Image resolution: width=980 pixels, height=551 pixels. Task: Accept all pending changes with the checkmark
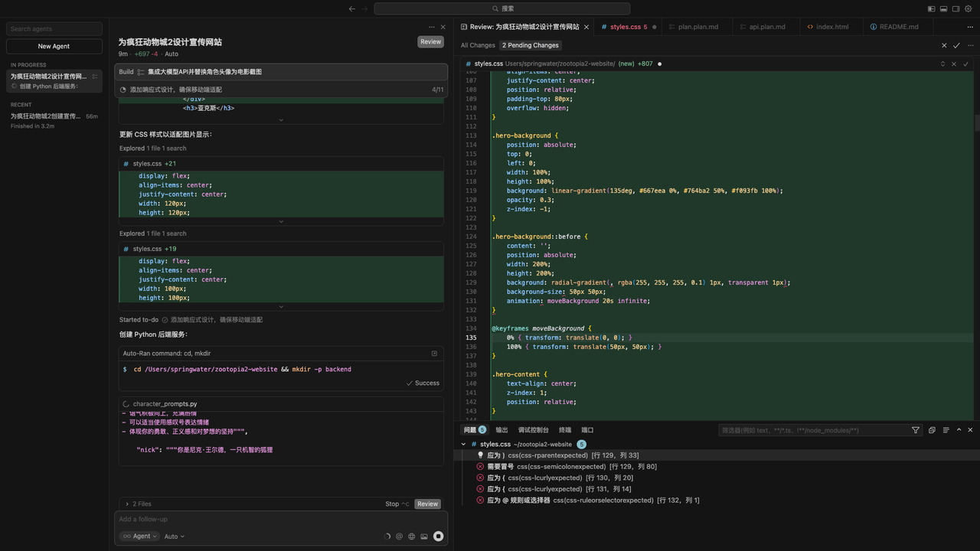tap(956, 45)
